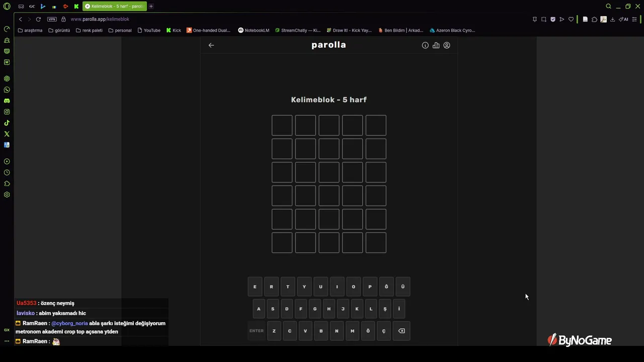Select first tile of the top row
The height and width of the screenshot is (362, 644).
point(282,125)
